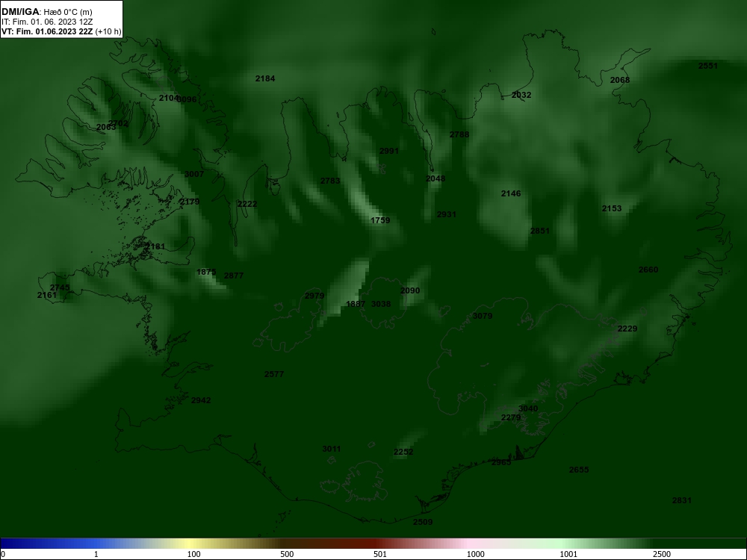This screenshot has height=560, width=747.
Task: Click the map value 2032
Action: coord(521,96)
